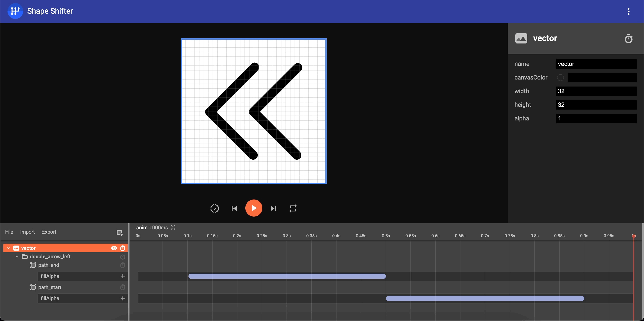Open the three-dot overflow menu
The image size is (644, 321).
pyautogui.click(x=628, y=11)
